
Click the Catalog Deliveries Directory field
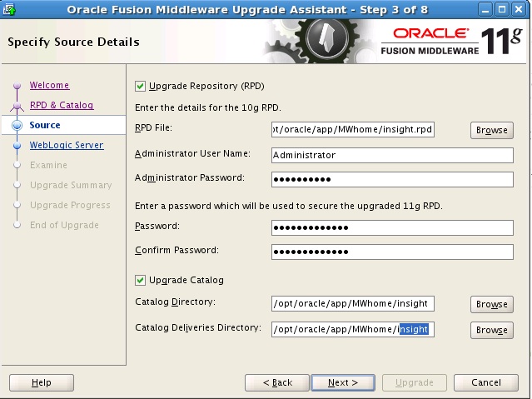click(x=353, y=329)
